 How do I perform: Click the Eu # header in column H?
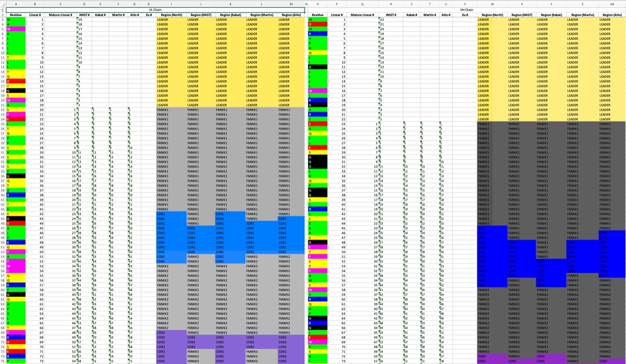pyautogui.click(x=149, y=15)
